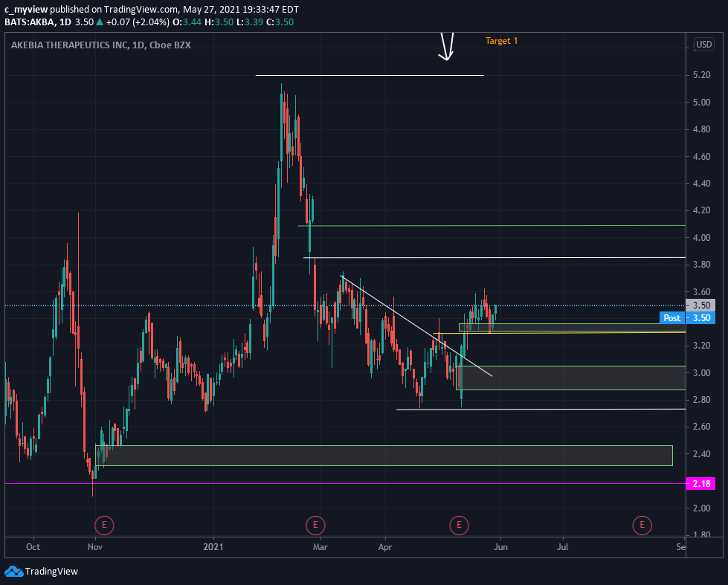Click the earnings marker below November
The height and width of the screenshot is (585, 728).
pos(104,525)
